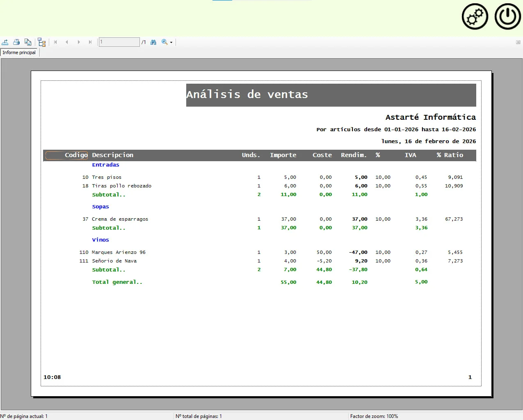Click the page number input field
Viewport: 523px width, 420px height.
pos(119,42)
